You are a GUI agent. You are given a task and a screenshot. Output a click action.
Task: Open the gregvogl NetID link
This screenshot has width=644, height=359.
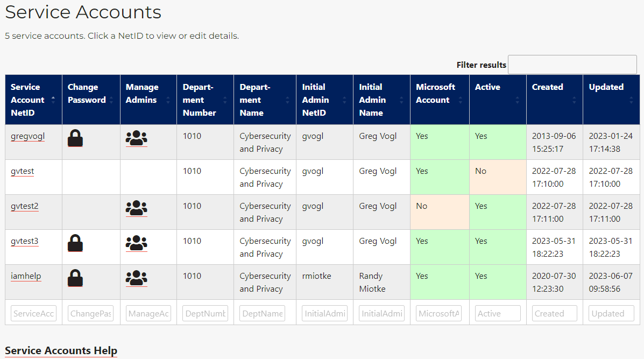tap(27, 136)
